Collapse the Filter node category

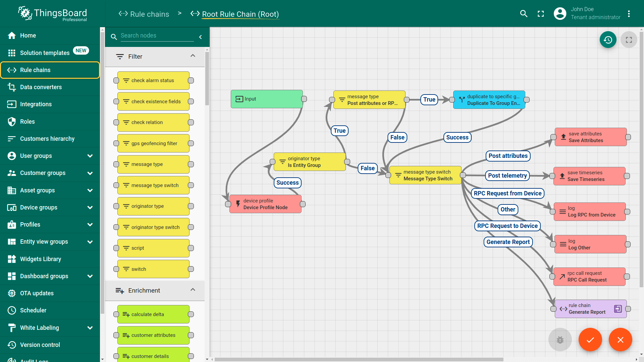193,56
